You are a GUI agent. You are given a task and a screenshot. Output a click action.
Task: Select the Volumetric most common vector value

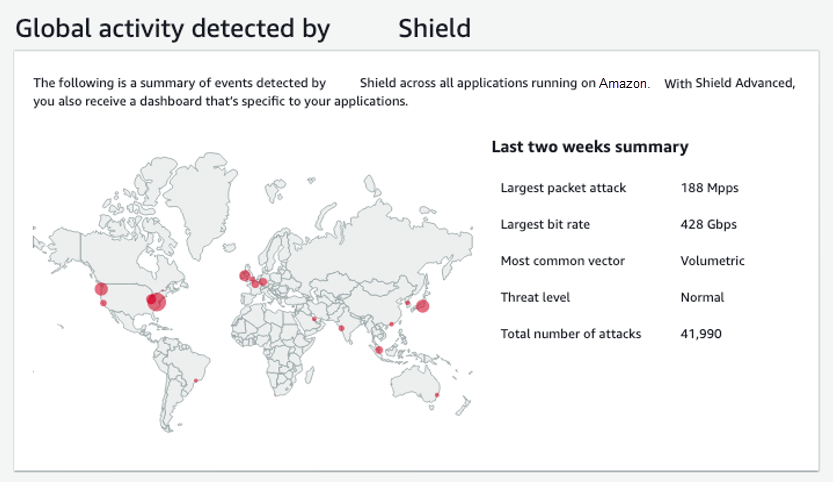point(712,261)
